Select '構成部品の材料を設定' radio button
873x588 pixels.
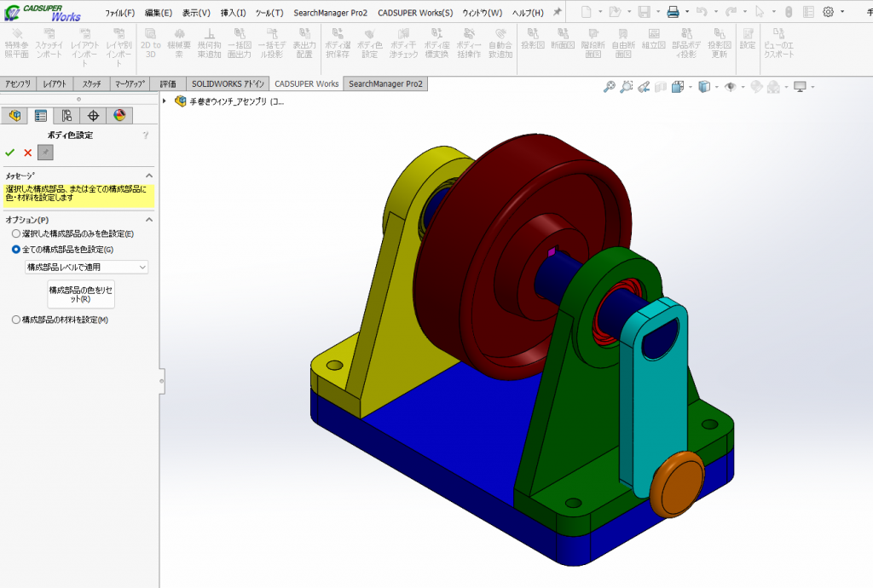click(x=15, y=320)
